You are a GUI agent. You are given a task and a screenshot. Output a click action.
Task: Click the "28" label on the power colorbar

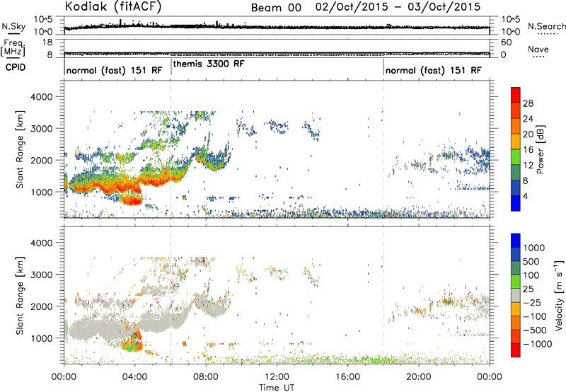point(528,103)
